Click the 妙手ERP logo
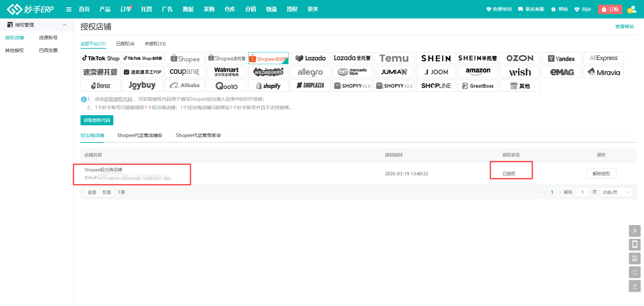 click(x=30, y=9)
